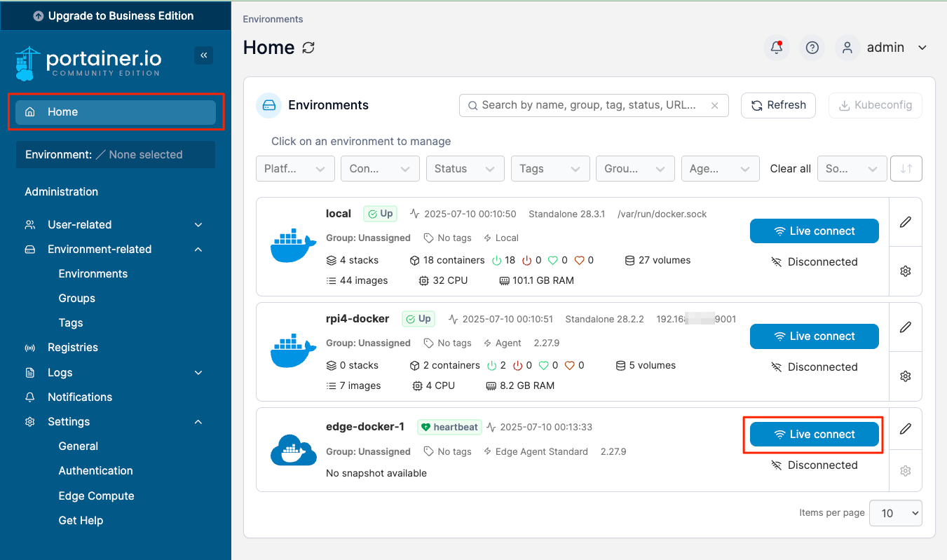Image resolution: width=947 pixels, height=560 pixels.
Task: Click the upgrade arrow icon in the banner
Action: [39, 16]
